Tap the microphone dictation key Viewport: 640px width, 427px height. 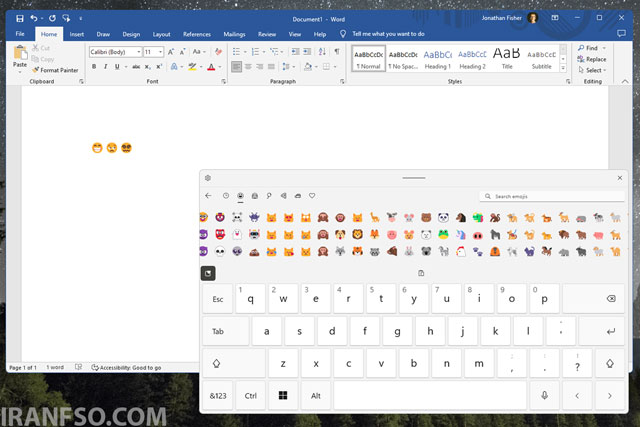[544, 396]
